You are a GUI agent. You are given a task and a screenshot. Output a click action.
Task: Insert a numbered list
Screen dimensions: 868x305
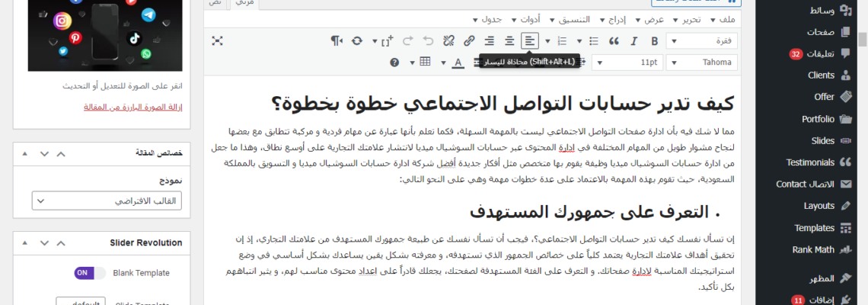pyautogui.click(x=562, y=40)
